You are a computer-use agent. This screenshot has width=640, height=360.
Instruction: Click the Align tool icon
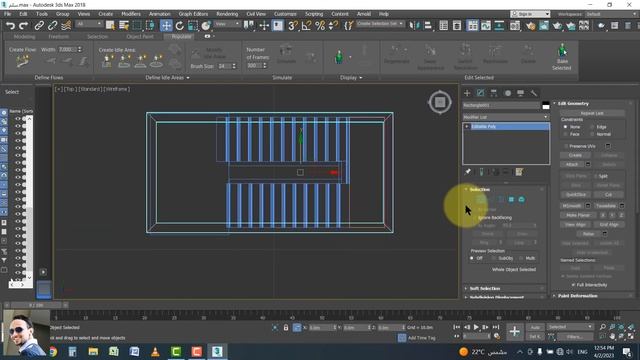point(428,26)
